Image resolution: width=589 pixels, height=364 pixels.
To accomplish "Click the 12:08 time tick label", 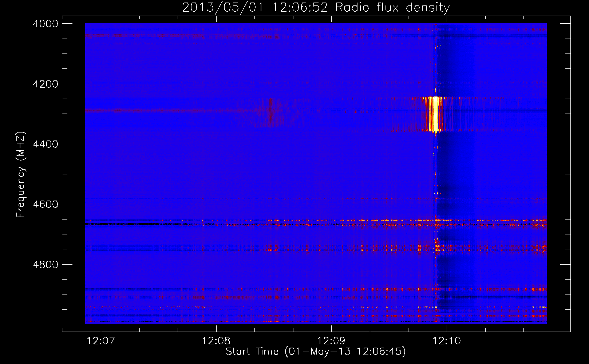I will [x=216, y=341].
